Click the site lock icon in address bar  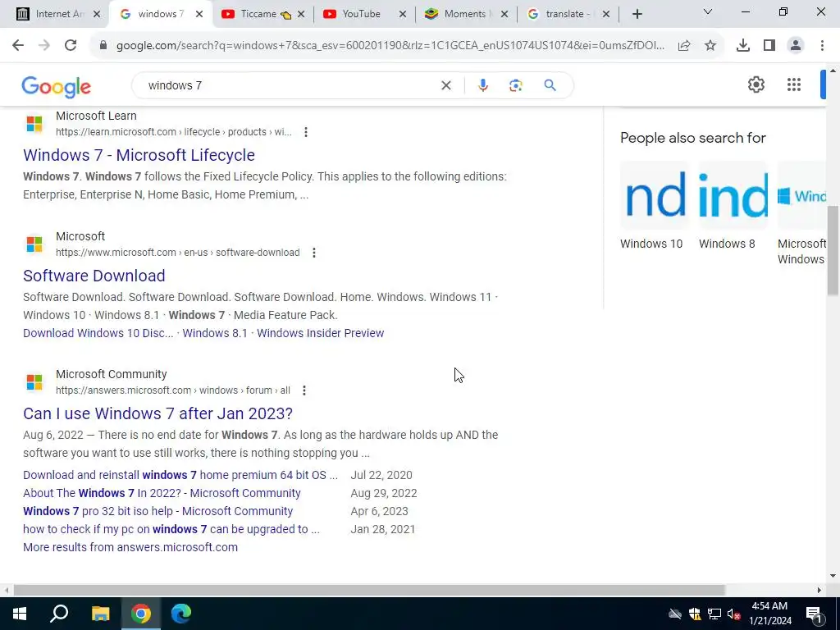click(x=103, y=46)
